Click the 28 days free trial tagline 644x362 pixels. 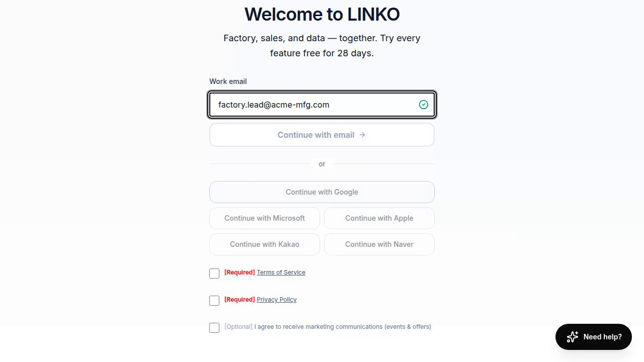click(x=322, y=45)
